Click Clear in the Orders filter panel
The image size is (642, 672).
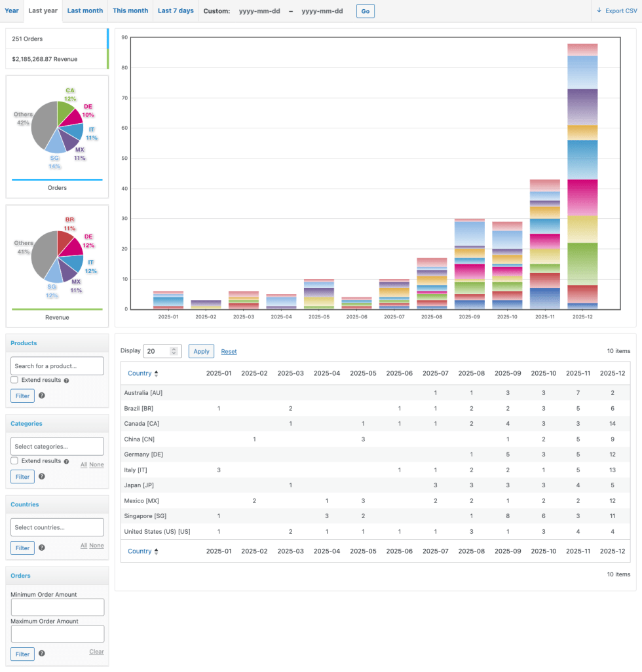pyautogui.click(x=96, y=652)
